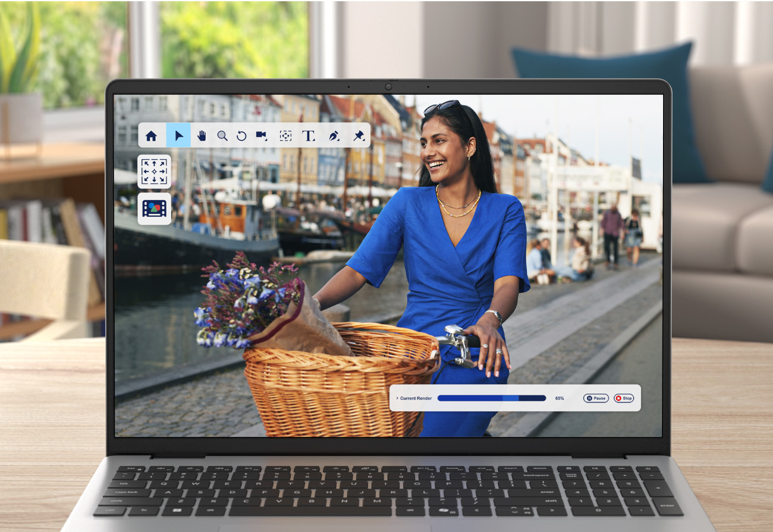The width and height of the screenshot is (773, 532).
Task: Click the expand-arrows fit-to-screen button
Action: coord(155,171)
